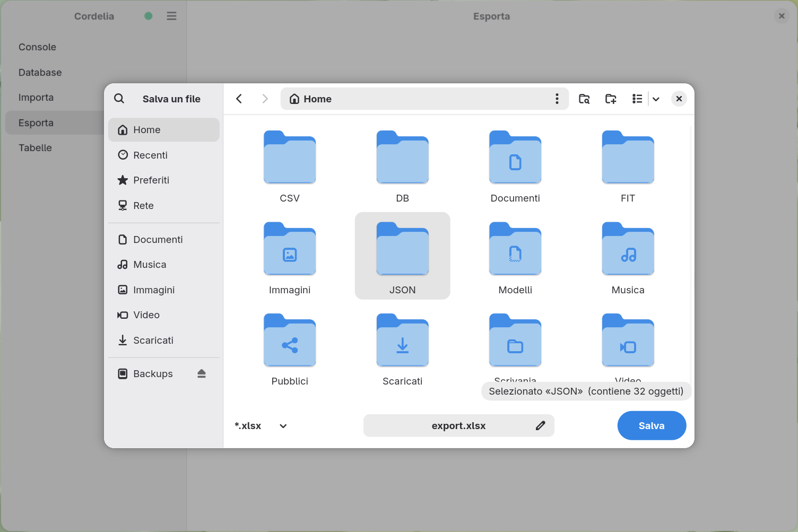Switch to Tabelle in Cordelia sidebar

pyautogui.click(x=96, y=148)
